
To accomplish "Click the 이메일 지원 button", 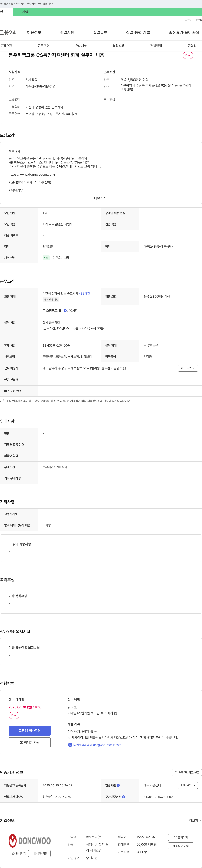I will tap(30, 742).
